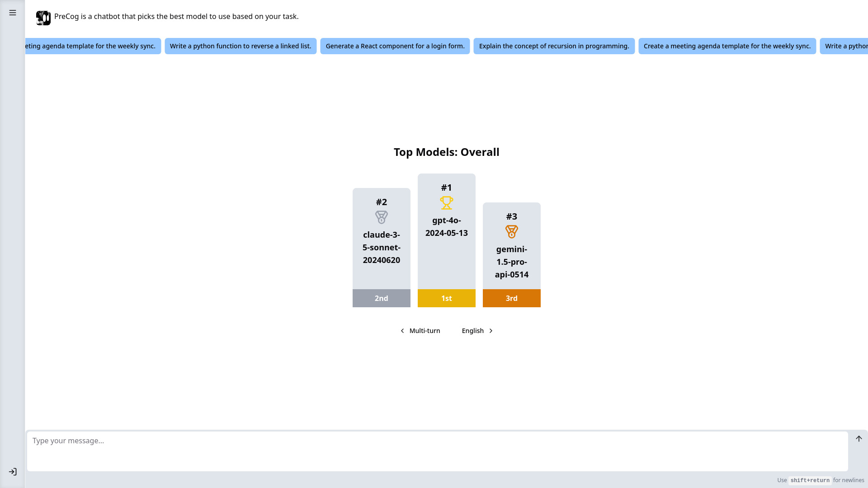Image resolution: width=868 pixels, height=488 pixels.
Task: Click the upload/login icon at bottom left
Action: coord(13,471)
